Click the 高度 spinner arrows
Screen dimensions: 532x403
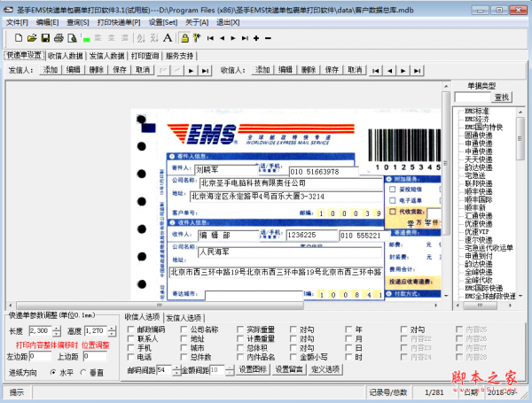tap(113, 330)
